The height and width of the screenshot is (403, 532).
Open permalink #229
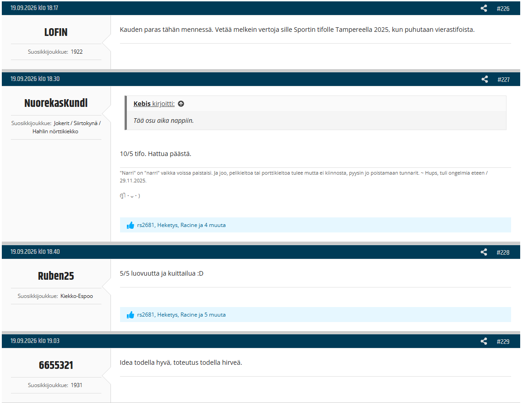[503, 342]
